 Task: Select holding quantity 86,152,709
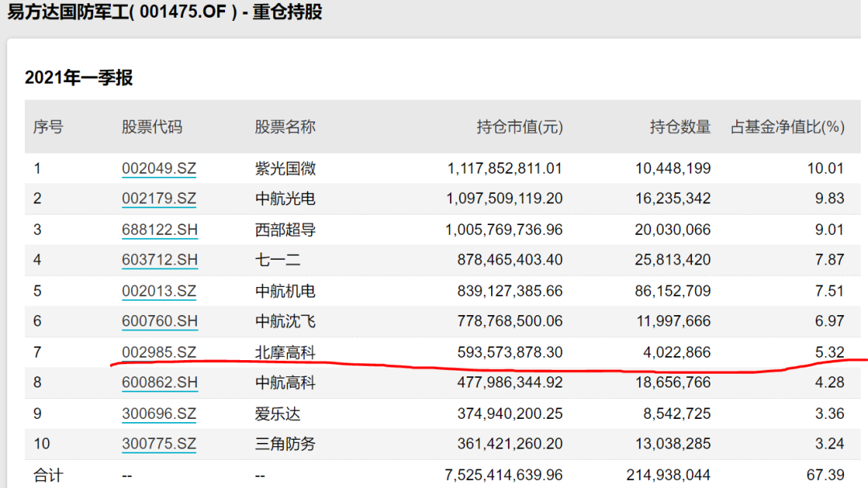674,291
